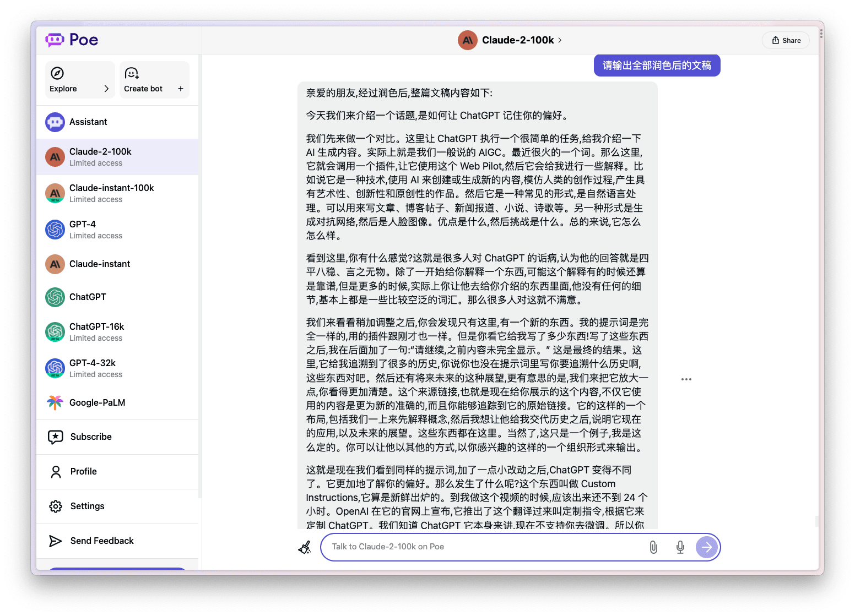
Task: Select Claude-instant label in sidebar
Action: (x=100, y=264)
